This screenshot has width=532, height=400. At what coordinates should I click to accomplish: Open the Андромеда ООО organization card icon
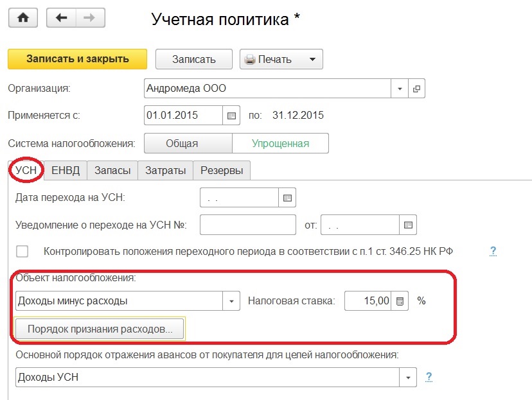pyautogui.click(x=416, y=89)
